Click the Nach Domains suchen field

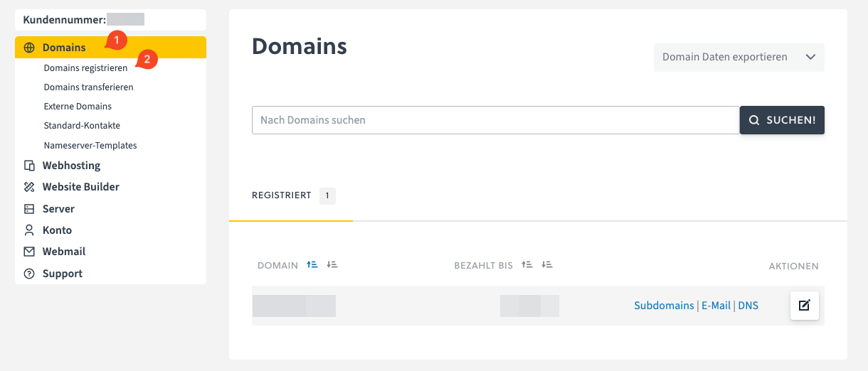[x=495, y=120]
